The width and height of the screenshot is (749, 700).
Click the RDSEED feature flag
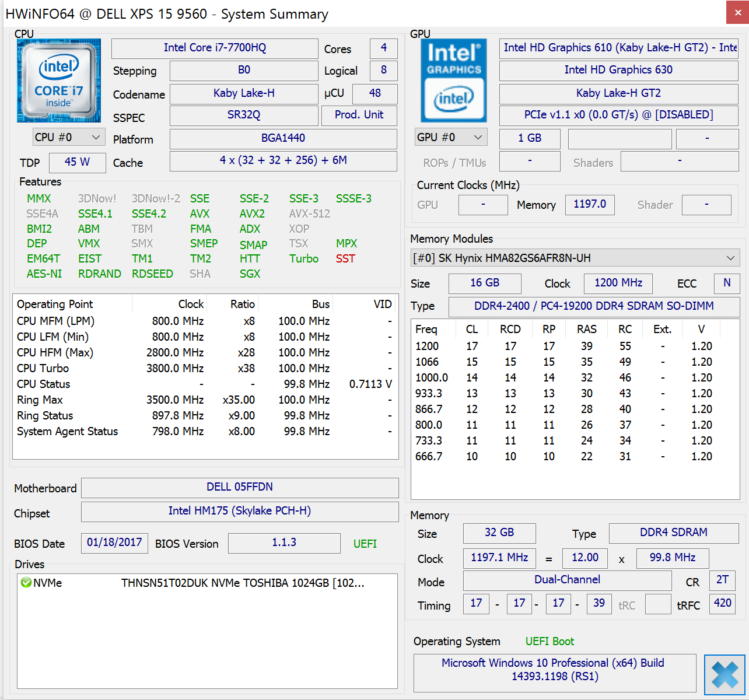click(x=152, y=274)
